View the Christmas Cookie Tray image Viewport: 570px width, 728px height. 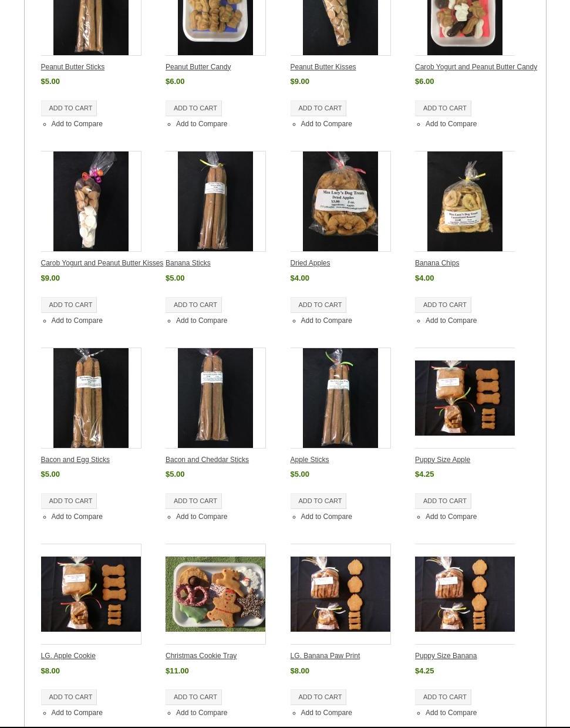(x=215, y=594)
